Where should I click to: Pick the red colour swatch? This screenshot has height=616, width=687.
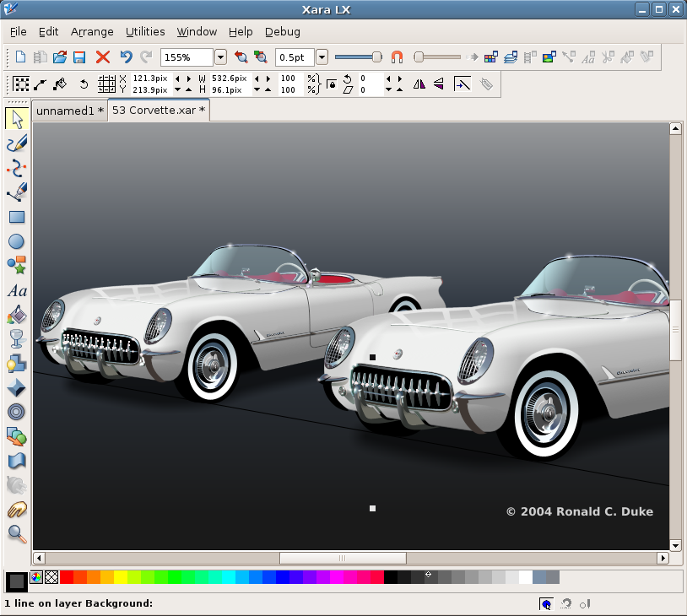coord(67,577)
